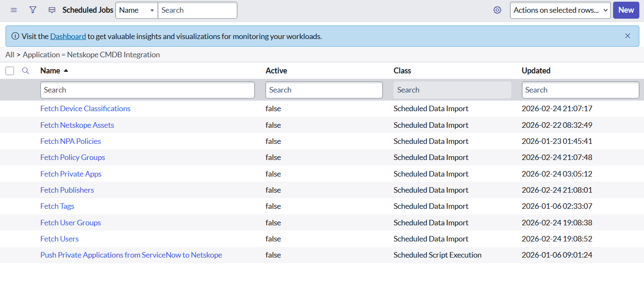Screen dimensions: 644x303
Task: Click the Class column search box
Action: click(452, 90)
